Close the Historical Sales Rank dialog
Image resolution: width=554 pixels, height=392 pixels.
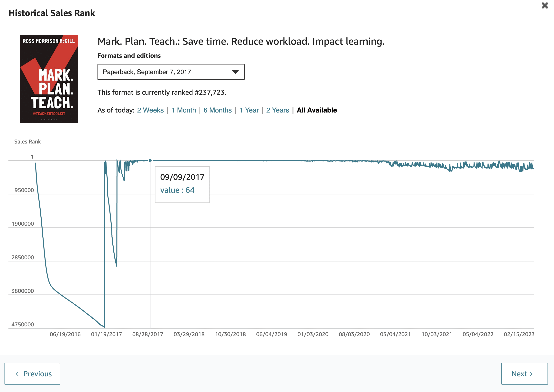coord(545,5)
